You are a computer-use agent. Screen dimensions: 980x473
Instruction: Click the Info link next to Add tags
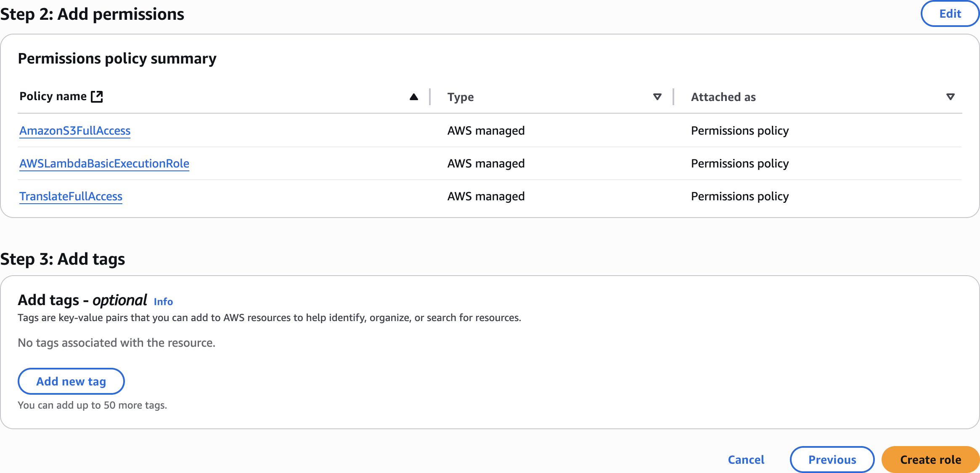[x=163, y=301]
